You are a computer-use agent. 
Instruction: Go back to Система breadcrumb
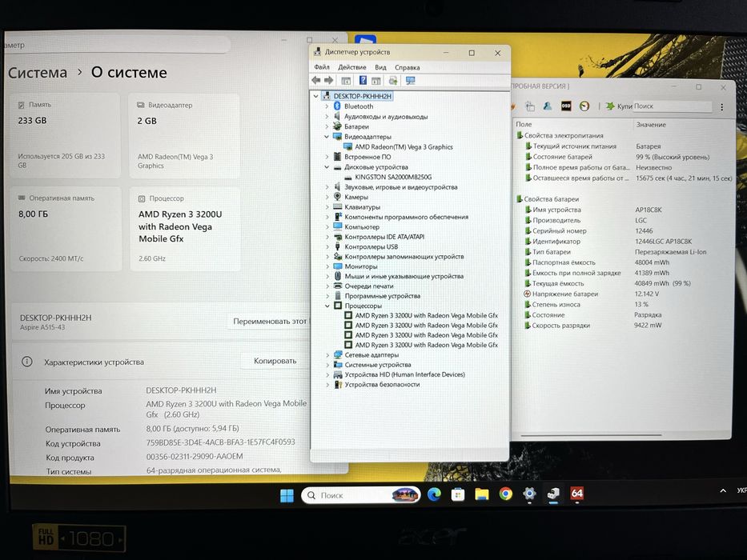click(38, 73)
